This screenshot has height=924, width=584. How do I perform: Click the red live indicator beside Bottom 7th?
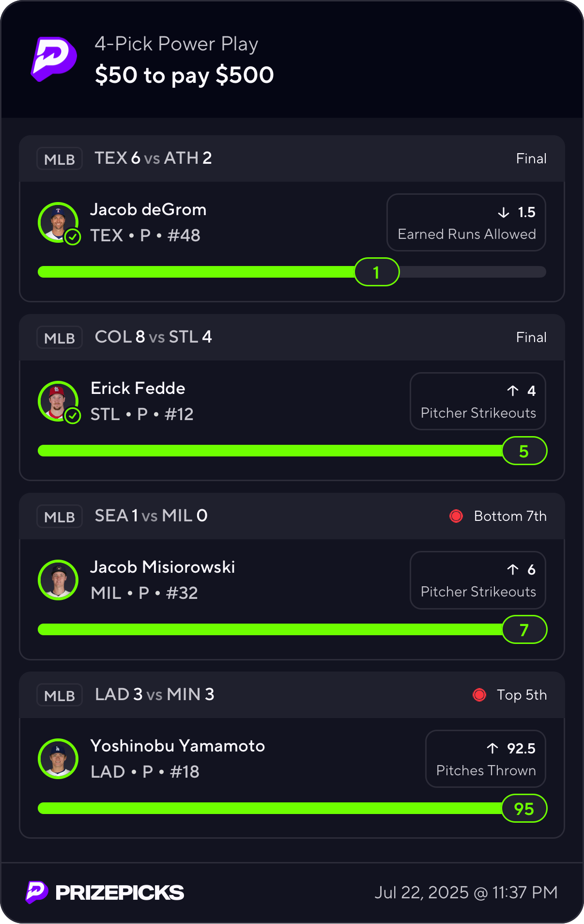[456, 516]
